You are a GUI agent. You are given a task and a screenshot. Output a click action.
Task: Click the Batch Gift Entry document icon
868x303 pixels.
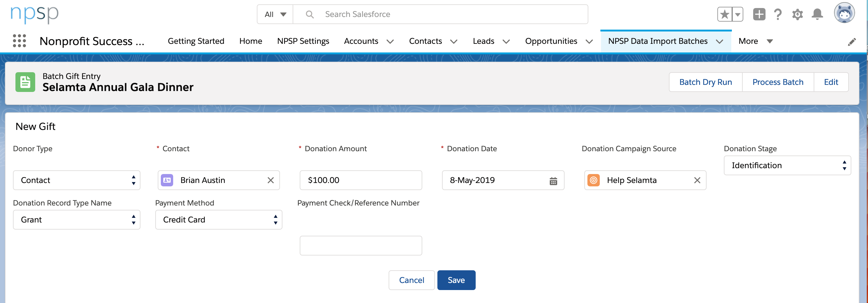[x=25, y=82]
